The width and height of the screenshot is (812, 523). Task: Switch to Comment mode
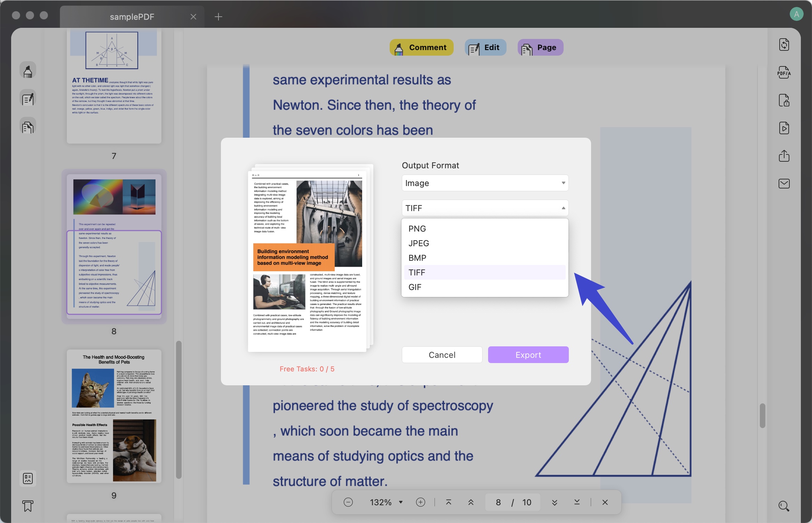click(x=421, y=47)
